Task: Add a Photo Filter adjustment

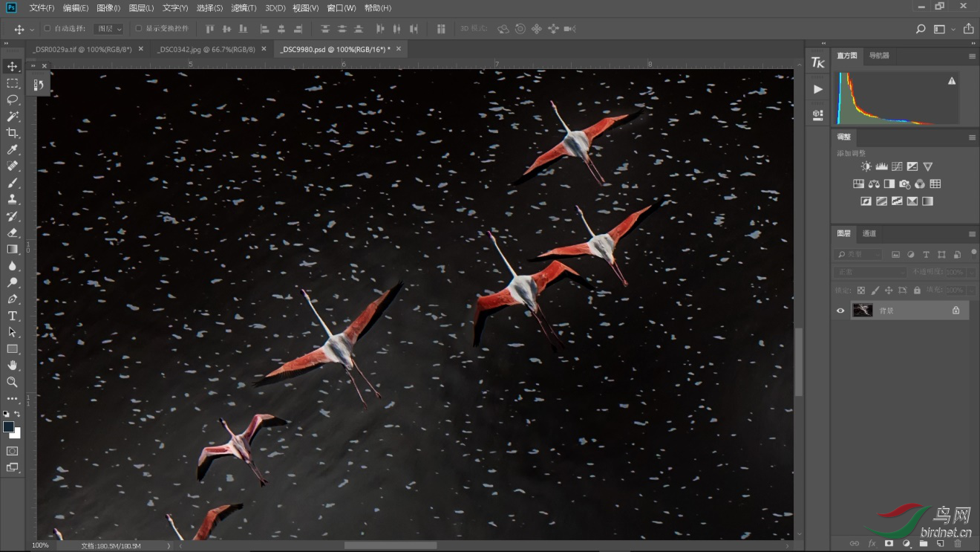Action: click(904, 184)
